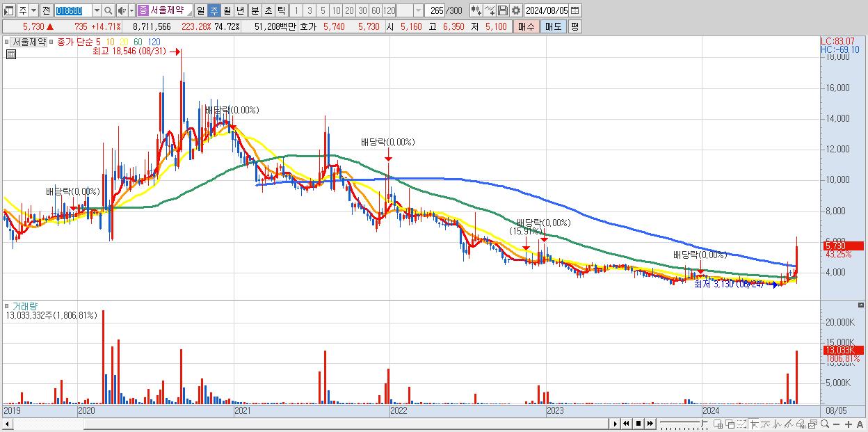This screenshot has width=868, height=432.
Task: Click the chart window capture icon
Action: (x=812, y=424)
